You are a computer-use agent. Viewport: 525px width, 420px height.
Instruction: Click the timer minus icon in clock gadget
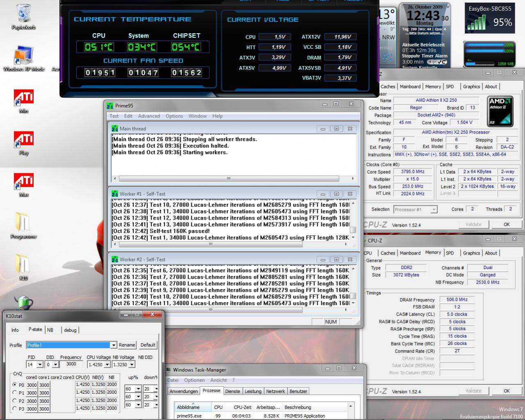click(x=434, y=62)
